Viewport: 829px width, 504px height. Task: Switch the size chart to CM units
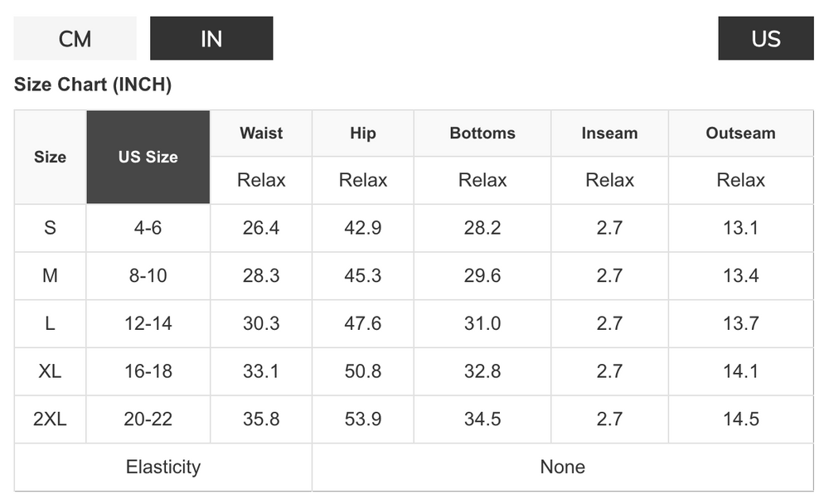coord(75,38)
